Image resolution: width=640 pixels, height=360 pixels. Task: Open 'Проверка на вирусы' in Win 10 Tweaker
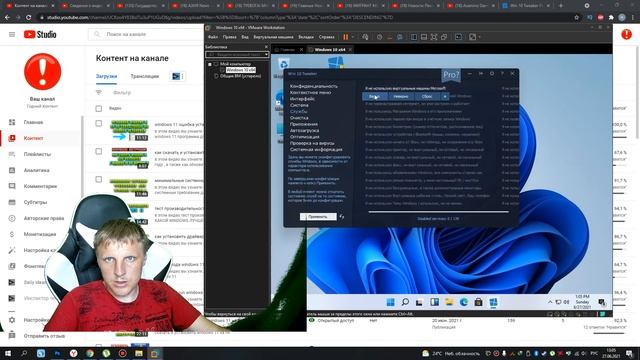click(312, 143)
